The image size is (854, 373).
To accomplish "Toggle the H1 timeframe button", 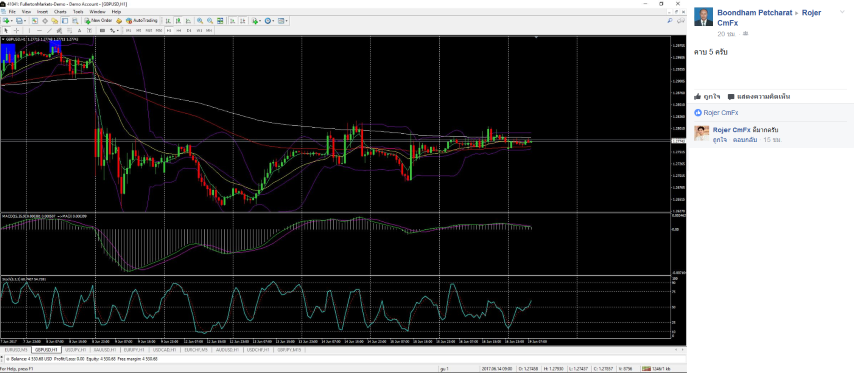I will pyautogui.click(x=169, y=30).
